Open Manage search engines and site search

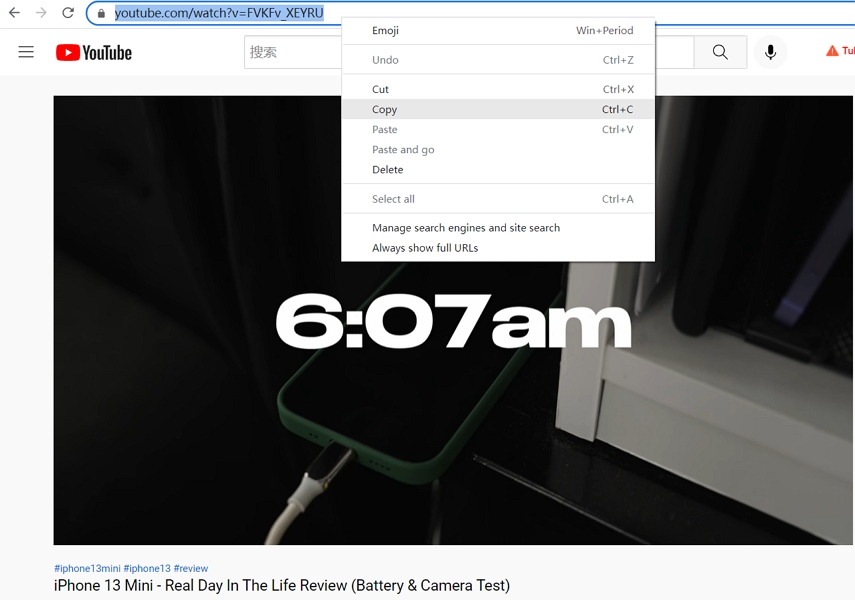click(498, 227)
